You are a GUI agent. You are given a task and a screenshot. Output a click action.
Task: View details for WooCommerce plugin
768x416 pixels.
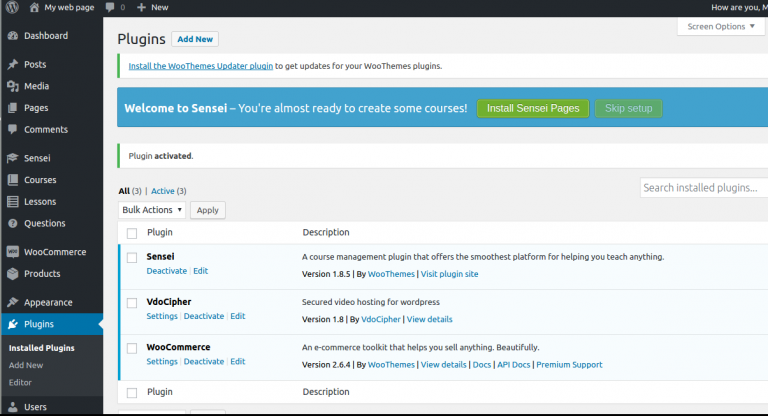(444, 365)
